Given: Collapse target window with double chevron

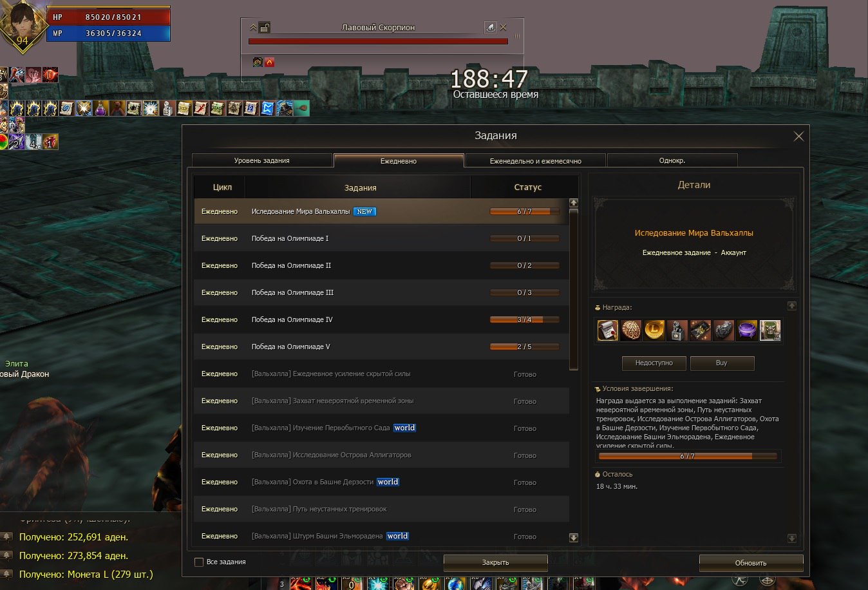Looking at the screenshot, I should 253,27.
